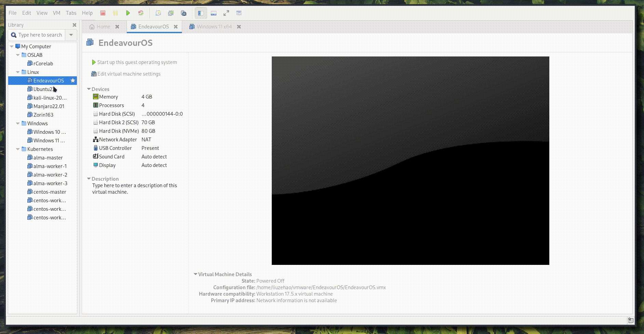Open the search filter dropdown arrow
The image size is (644, 334).
[71, 35]
